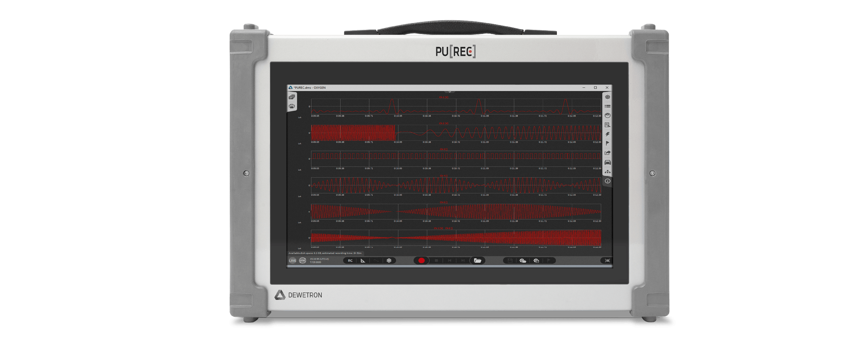The image size is (868, 345).
Task: Toggle the SYNC status button
Action: click(302, 261)
